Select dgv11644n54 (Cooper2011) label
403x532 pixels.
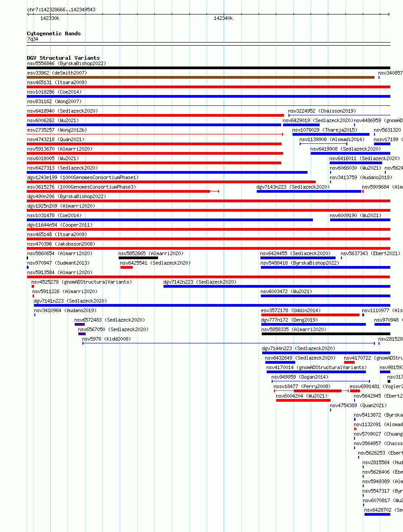(60, 225)
